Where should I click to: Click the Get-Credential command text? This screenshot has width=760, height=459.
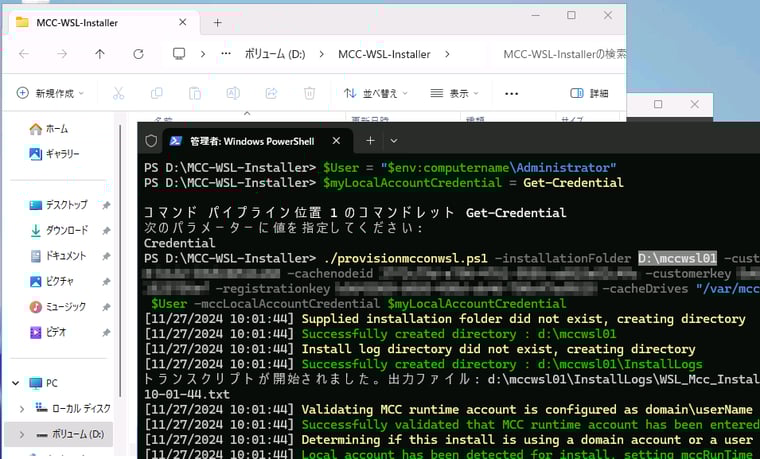(x=573, y=183)
